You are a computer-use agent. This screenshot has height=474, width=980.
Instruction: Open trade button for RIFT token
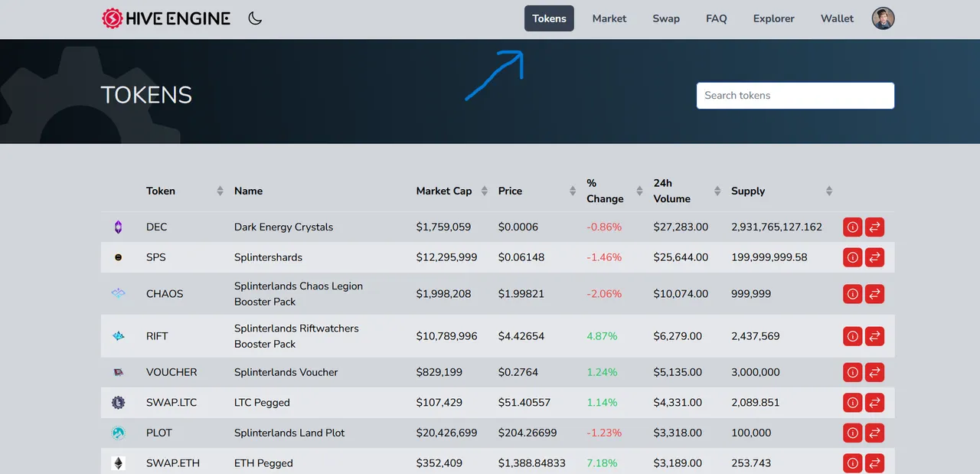tap(875, 335)
